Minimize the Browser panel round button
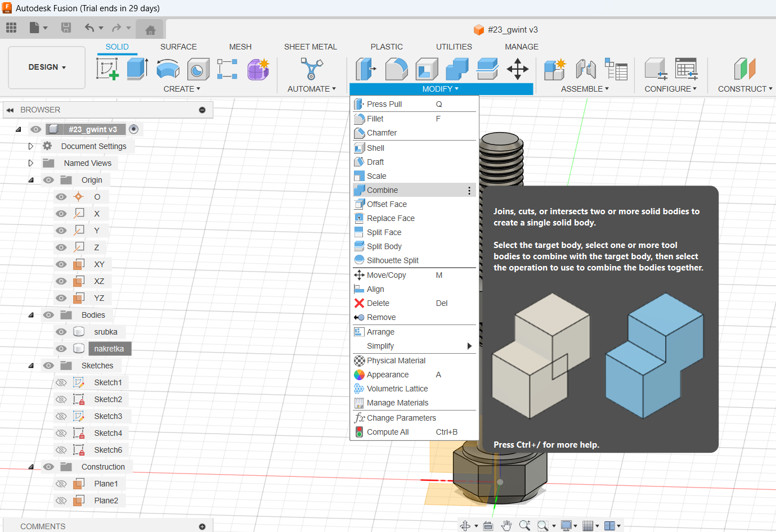 [x=202, y=110]
